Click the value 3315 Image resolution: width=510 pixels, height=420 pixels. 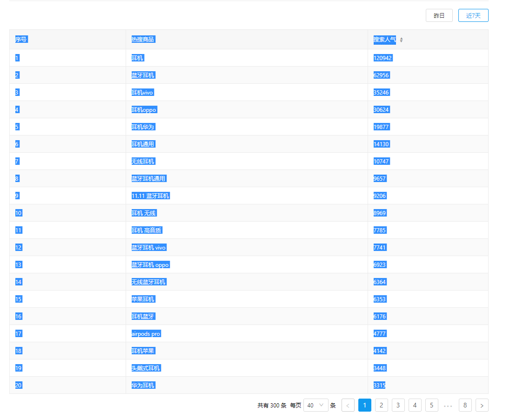(x=380, y=386)
